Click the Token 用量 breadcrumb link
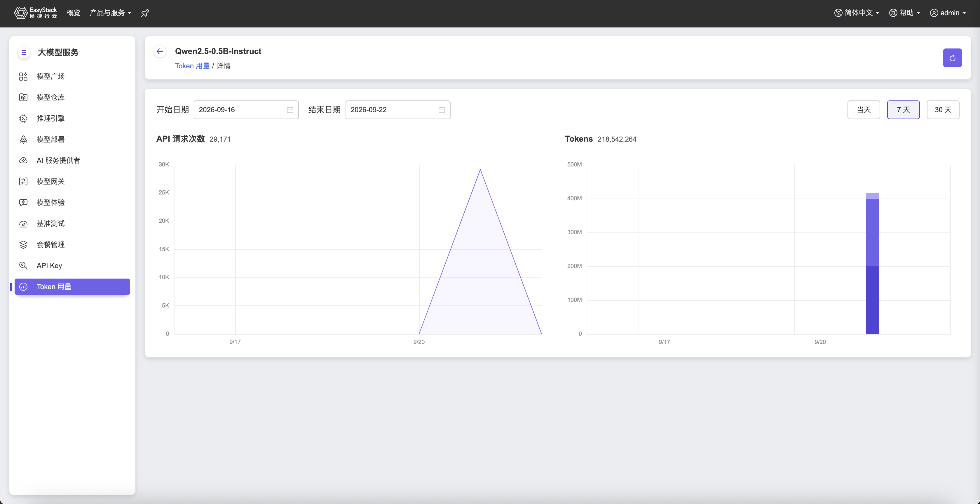The height and width of the screenshot is (504, 980). tap(192, 66)
